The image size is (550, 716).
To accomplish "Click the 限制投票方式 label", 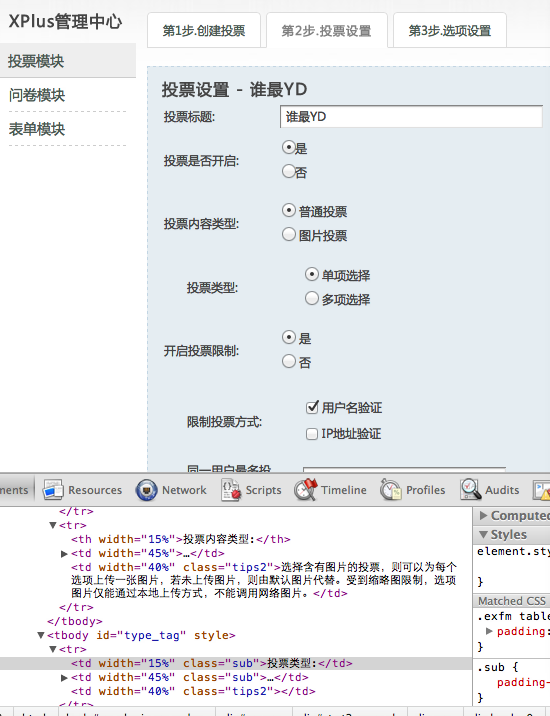I will click(224, 422).
